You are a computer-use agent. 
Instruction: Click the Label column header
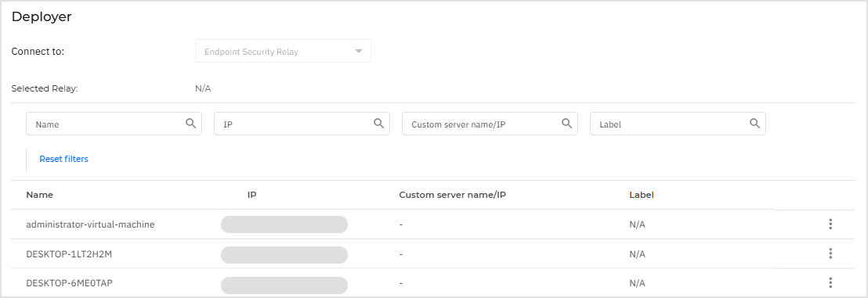click(642, 195)
